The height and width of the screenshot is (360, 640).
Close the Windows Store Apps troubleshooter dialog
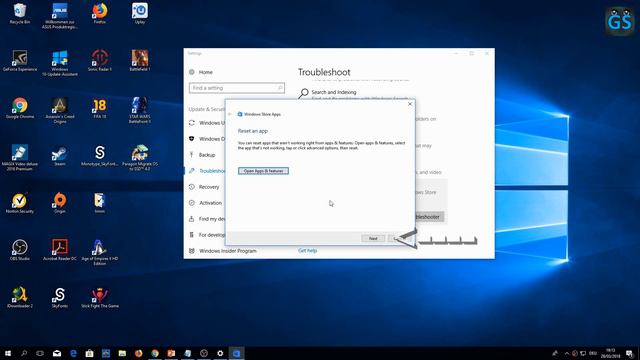coord(410,104)
